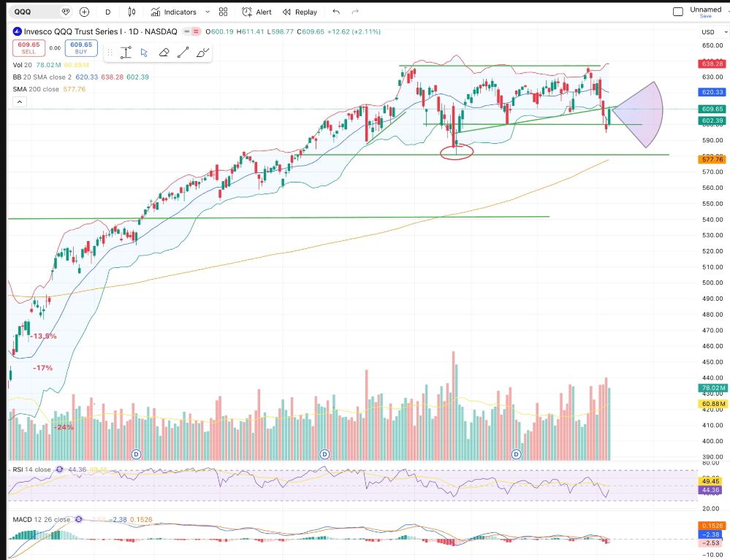Click the 650.00 price axis label

(x=712, y=45)
